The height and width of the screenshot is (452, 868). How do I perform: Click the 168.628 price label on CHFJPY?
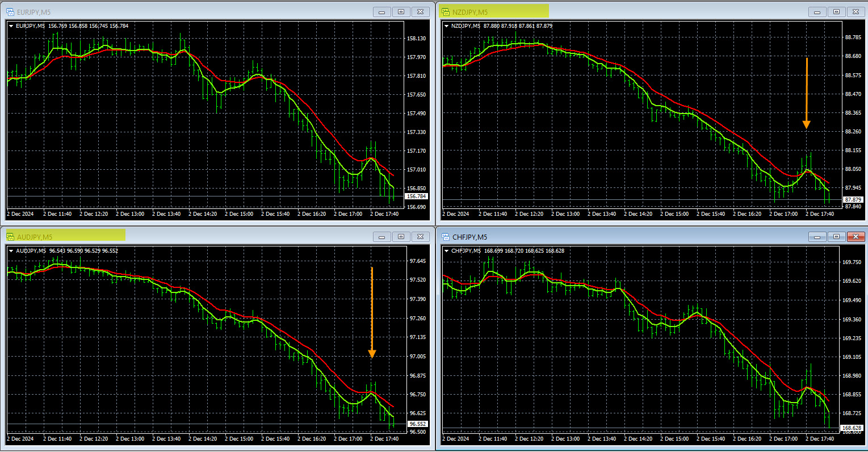(852, 428)
